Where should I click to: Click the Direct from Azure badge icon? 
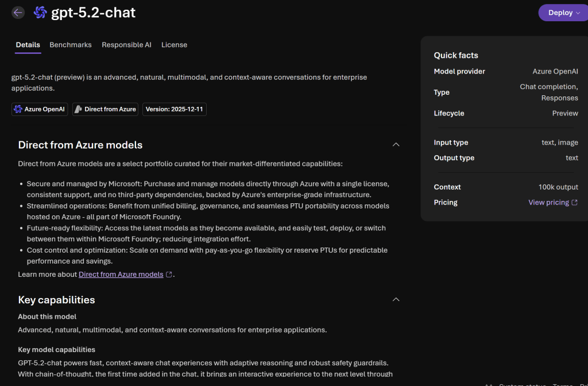click(79, 109)
